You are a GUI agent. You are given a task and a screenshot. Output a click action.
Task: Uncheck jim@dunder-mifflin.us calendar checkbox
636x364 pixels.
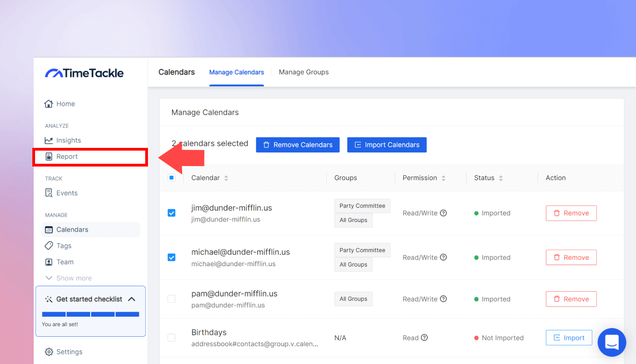tap(172, 213)
